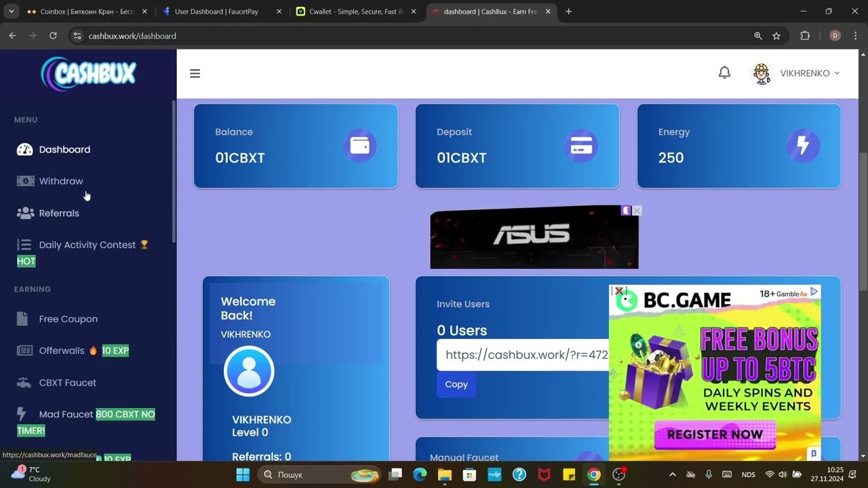The height and width of the screenshot is (488, 868).
Task: Show hidden system tray icons
Action: 672,474
